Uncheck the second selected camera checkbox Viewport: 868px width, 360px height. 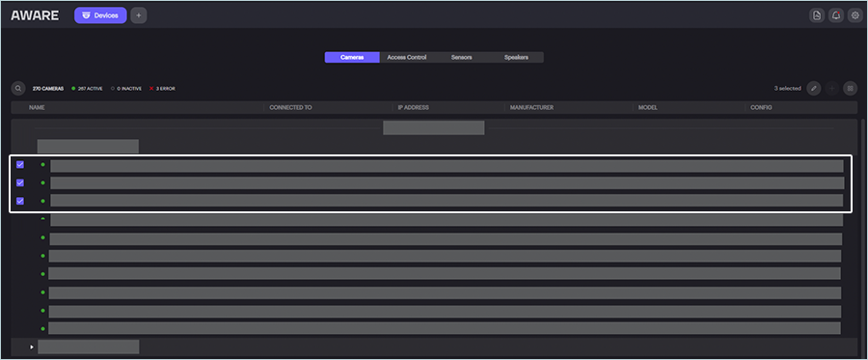tap(20, 182)
